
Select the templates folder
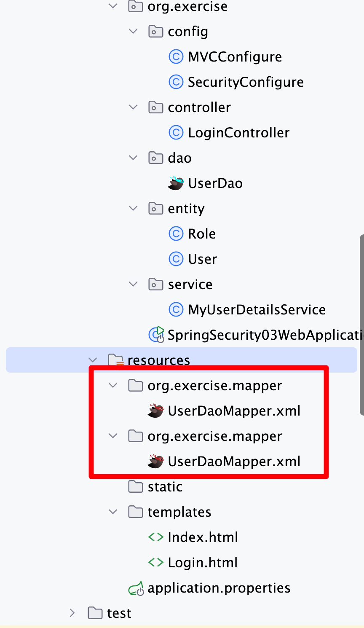(179, 512)
